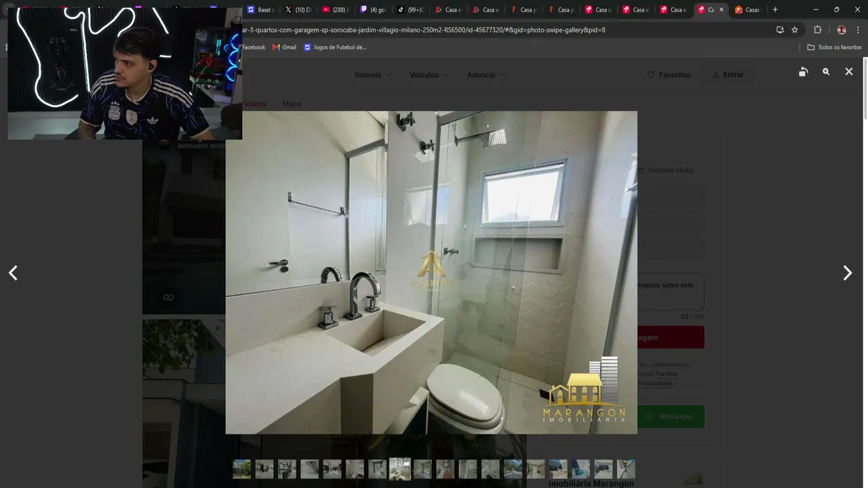
Task: Expand the Imóveis dropdown menu
Action: [373, 75]
